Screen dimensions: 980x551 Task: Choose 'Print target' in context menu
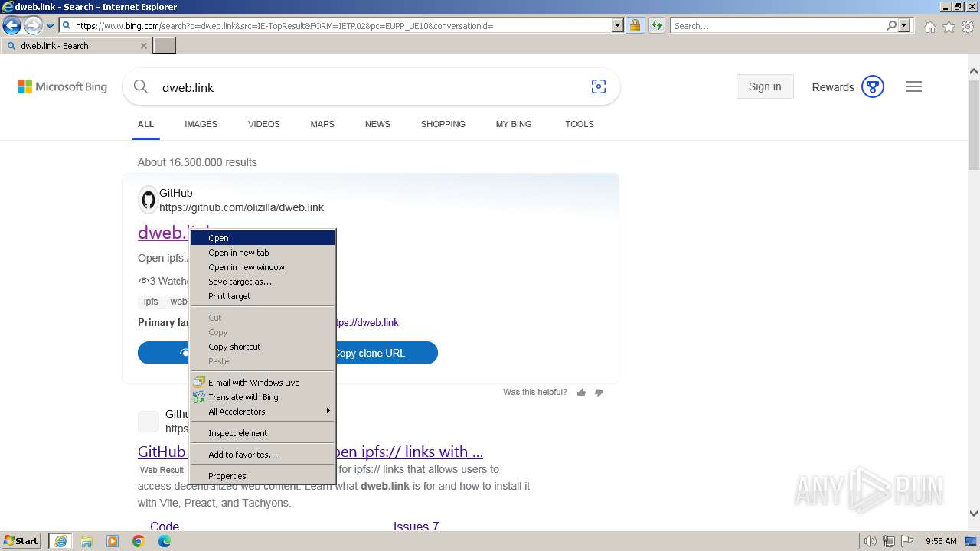[x=263, y=296]
